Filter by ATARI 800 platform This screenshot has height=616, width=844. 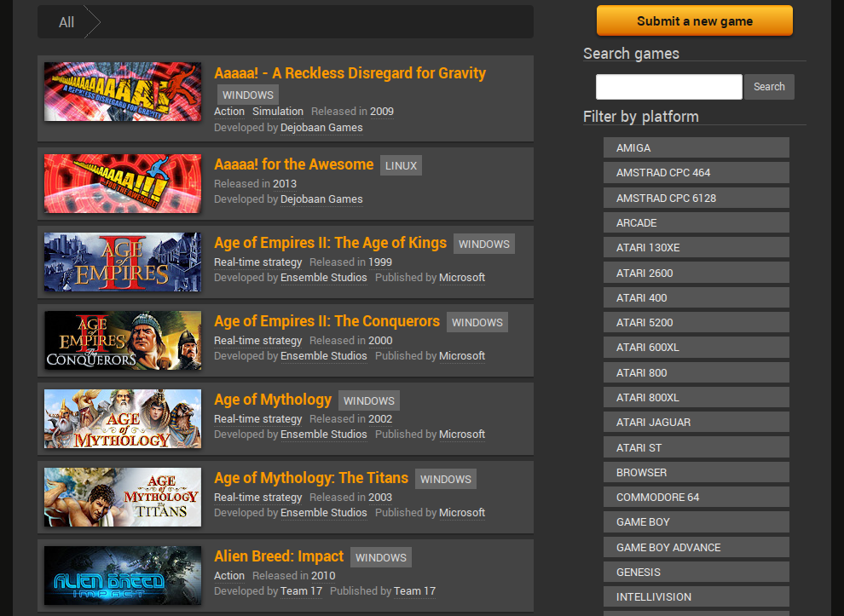(x=696, y=372)
